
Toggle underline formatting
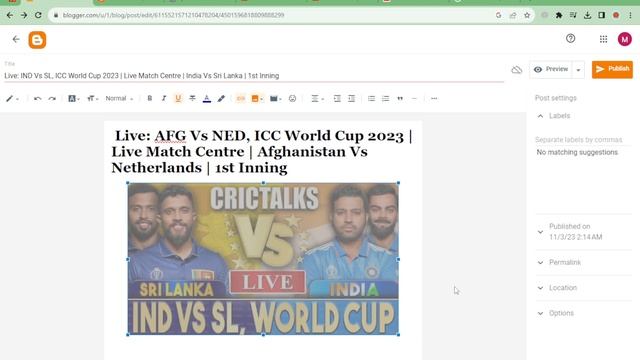178,98
